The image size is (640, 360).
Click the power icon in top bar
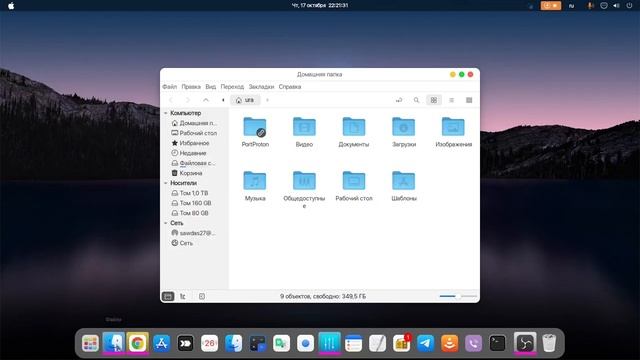point(629,6)
